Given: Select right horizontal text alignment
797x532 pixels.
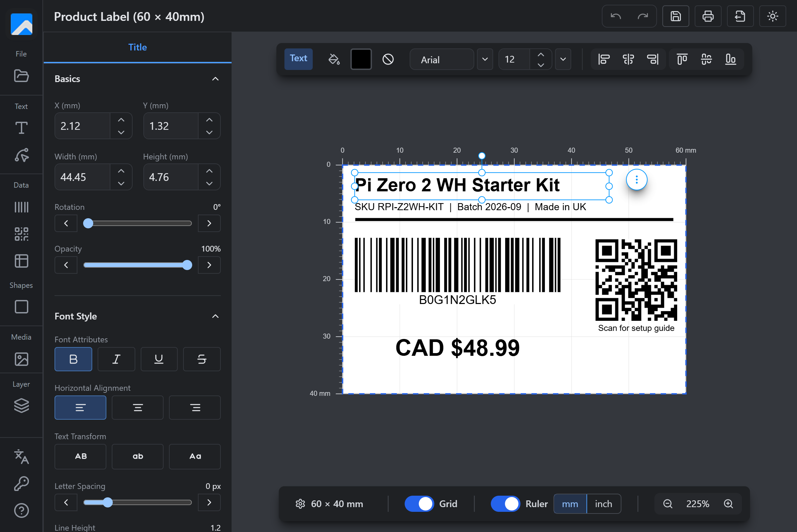Looking at the screenshot, I should (x=195, y=408).
